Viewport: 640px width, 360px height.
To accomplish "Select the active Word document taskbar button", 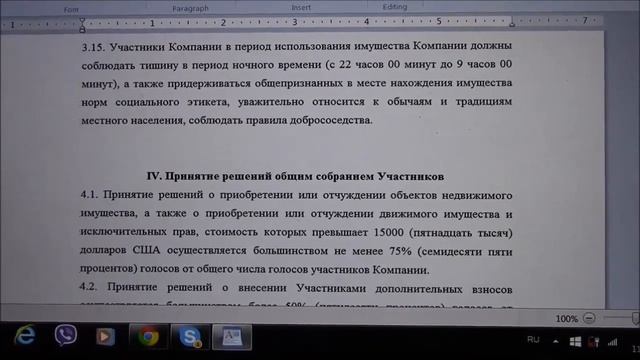I will [231, 337].
